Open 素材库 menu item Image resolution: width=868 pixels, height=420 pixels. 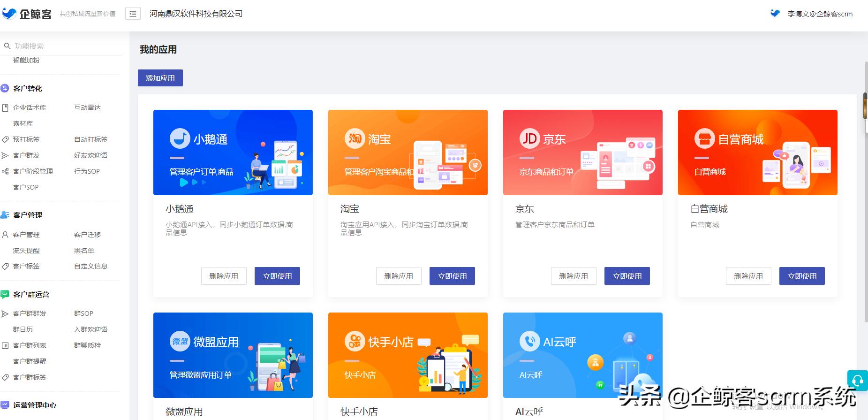23,123
